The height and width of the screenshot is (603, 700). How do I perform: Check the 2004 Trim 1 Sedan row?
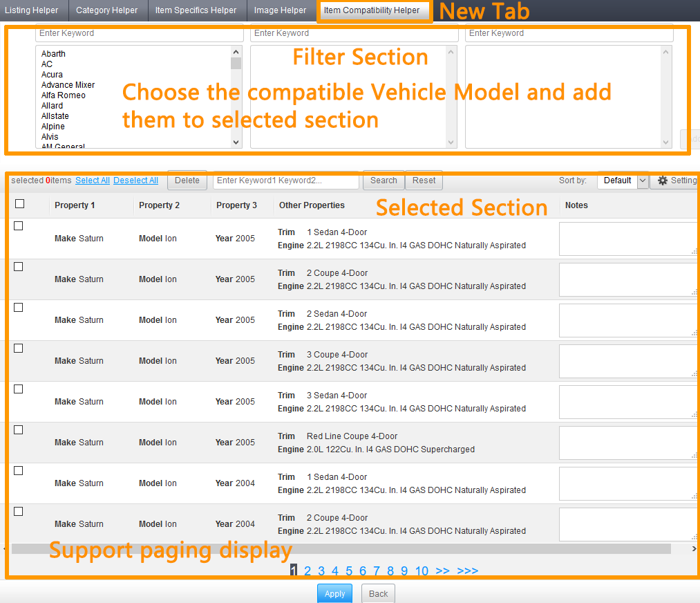pyautogui.click(x=18, y=471)
